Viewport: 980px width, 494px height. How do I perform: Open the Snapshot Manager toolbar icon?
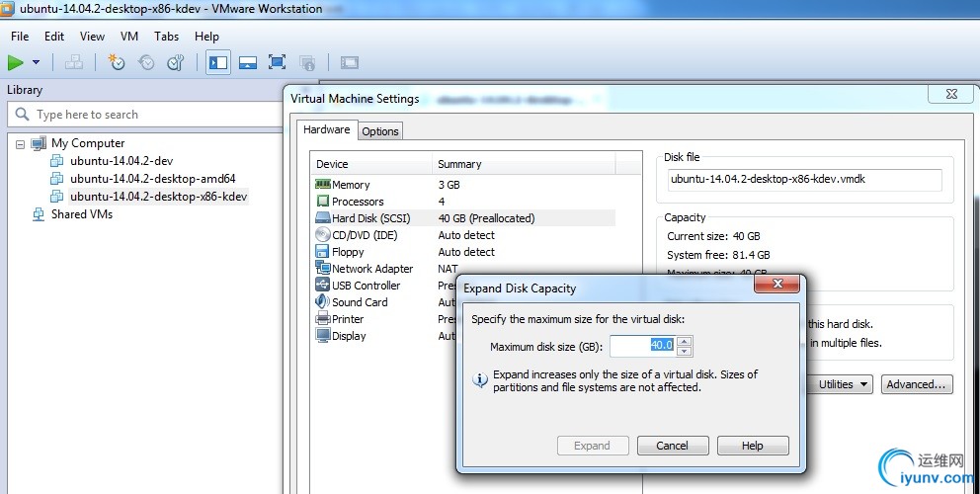[176, 62]
